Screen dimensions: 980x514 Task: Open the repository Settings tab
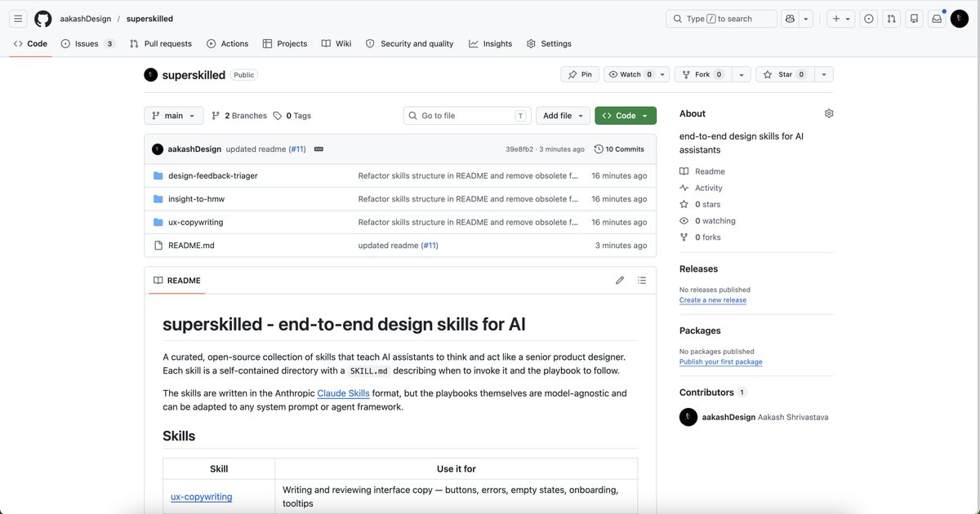pyautogui.click(x=549, y=44)
